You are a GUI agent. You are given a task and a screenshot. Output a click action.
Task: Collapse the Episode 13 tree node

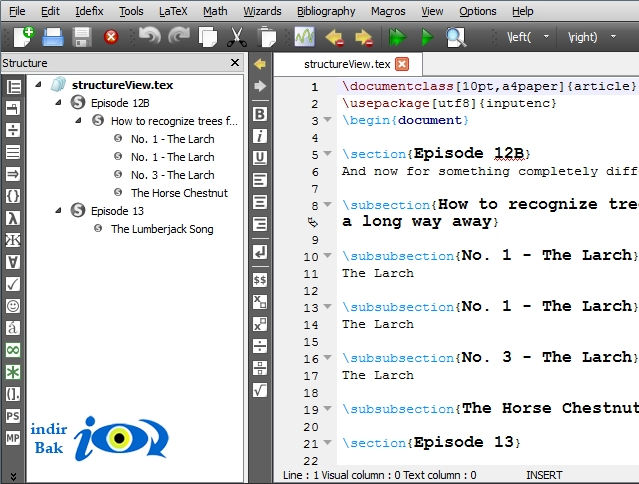click(58, 211)
